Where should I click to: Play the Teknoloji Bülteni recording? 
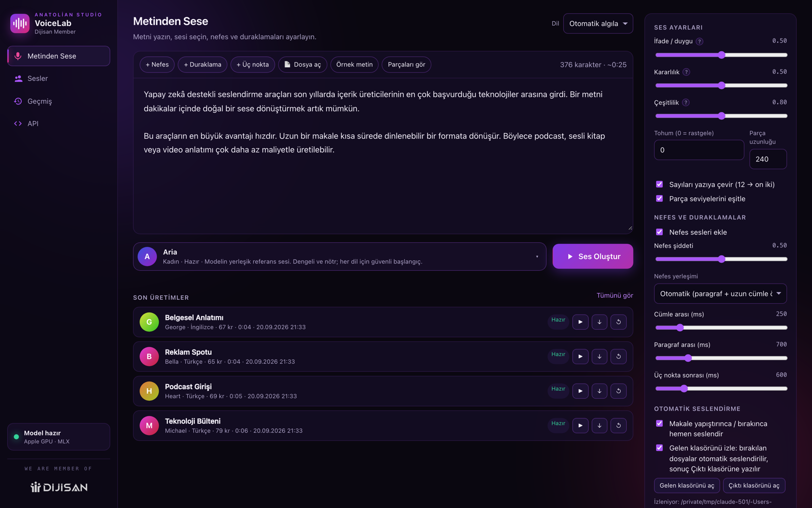coord(580,426)
